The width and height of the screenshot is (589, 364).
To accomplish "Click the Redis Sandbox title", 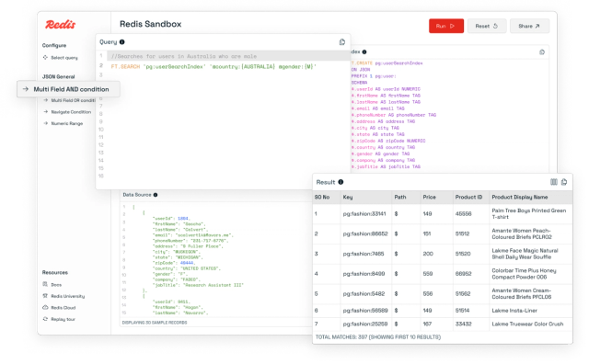I will tap(150, 24).
